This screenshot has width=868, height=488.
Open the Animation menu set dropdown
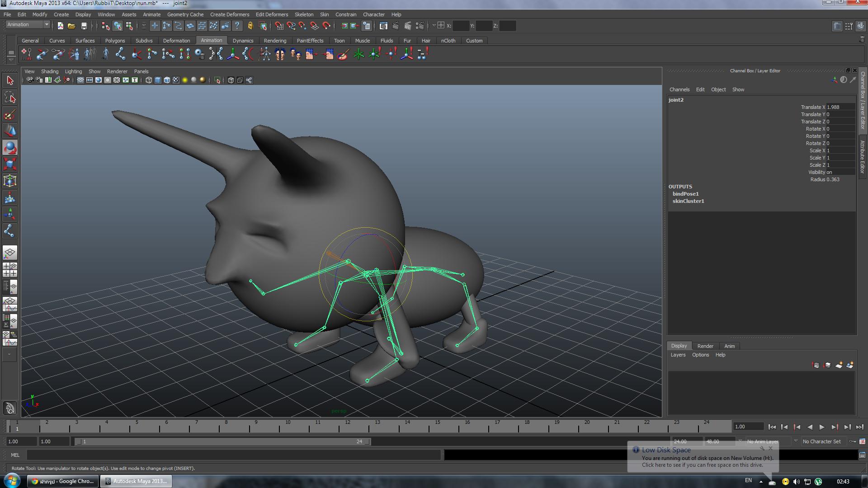[46, 25]
